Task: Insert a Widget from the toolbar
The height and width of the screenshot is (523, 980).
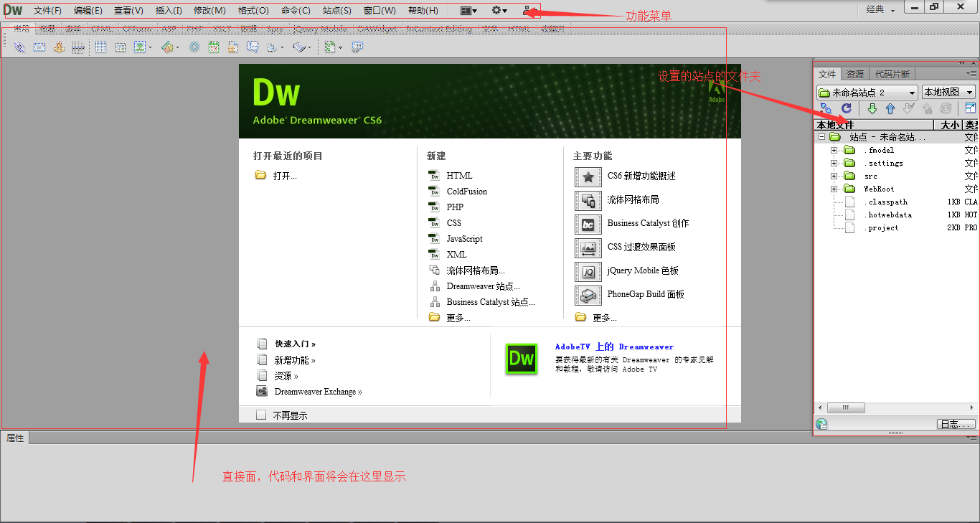Action: click(194, 47)
